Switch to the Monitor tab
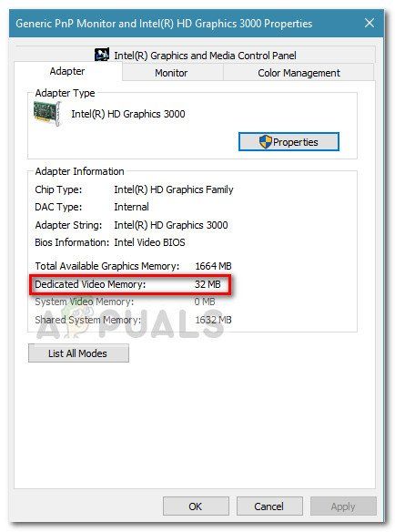 [171, 73]
